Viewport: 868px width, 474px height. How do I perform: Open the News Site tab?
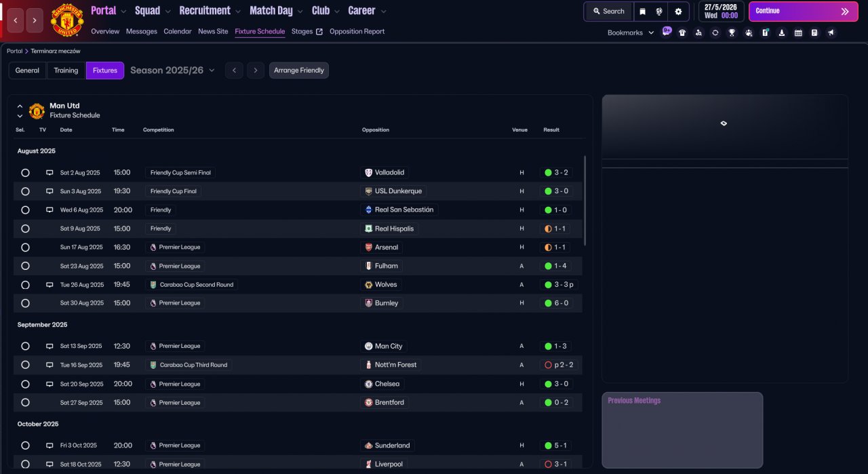pos(213,31)
